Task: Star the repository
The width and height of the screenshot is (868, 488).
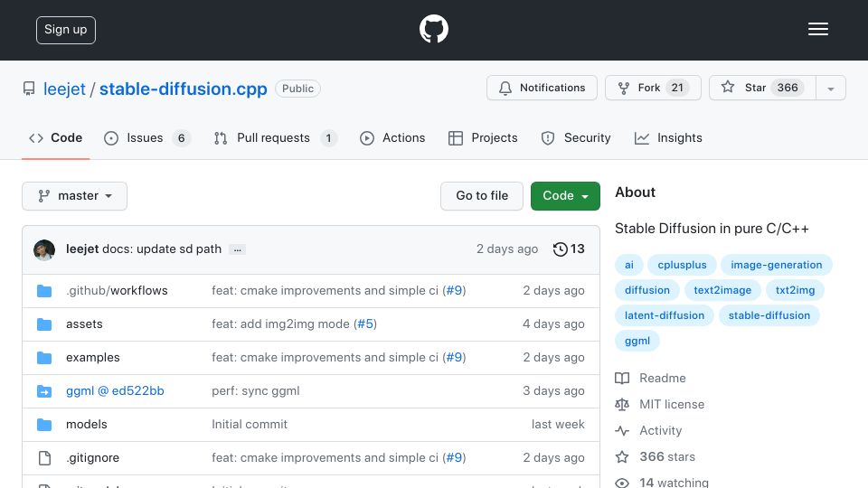Action: click(762, 88)
